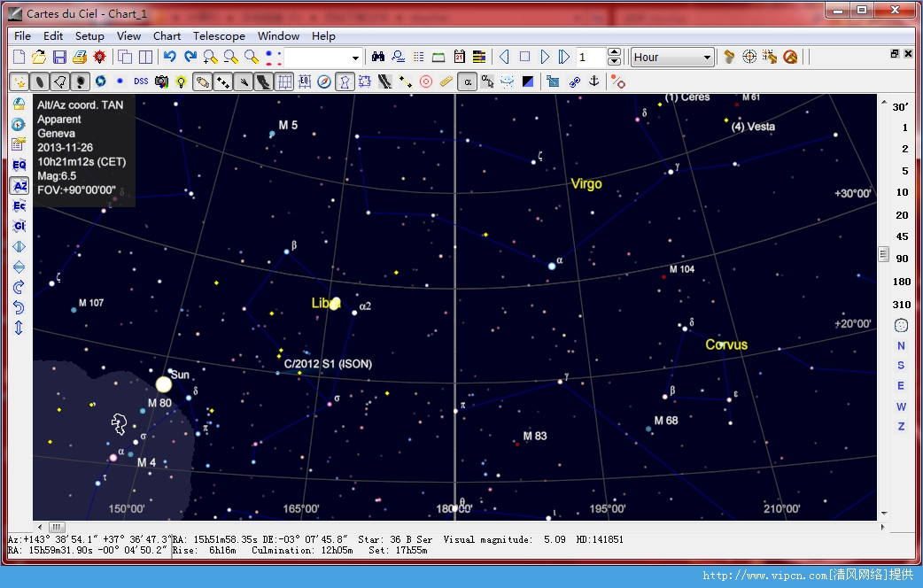Viewport: 923px width, 588px height.
Task: Click the N button to face north
Action: 901,345
